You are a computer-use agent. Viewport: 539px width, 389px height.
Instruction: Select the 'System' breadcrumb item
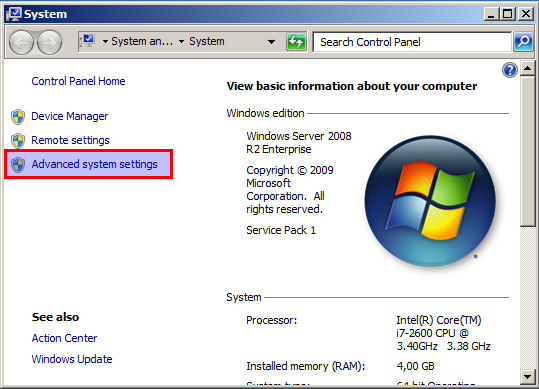click(207, 42)
